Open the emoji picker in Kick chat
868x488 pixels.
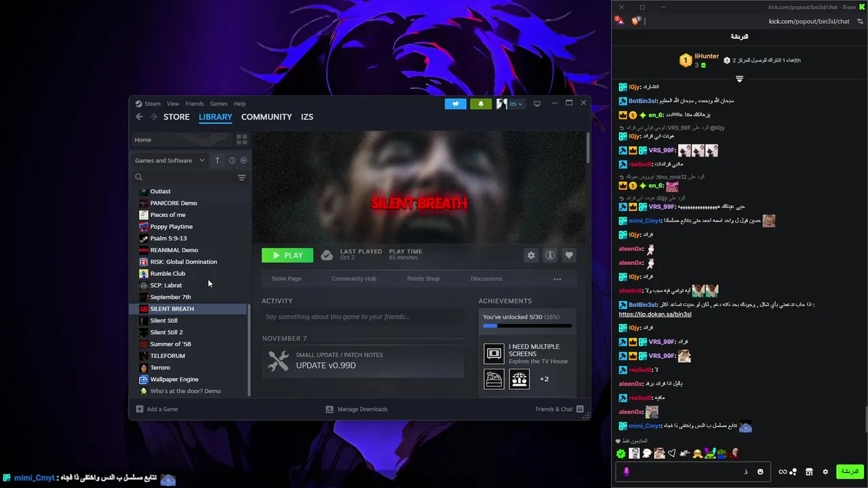click(x=760, y=472)
